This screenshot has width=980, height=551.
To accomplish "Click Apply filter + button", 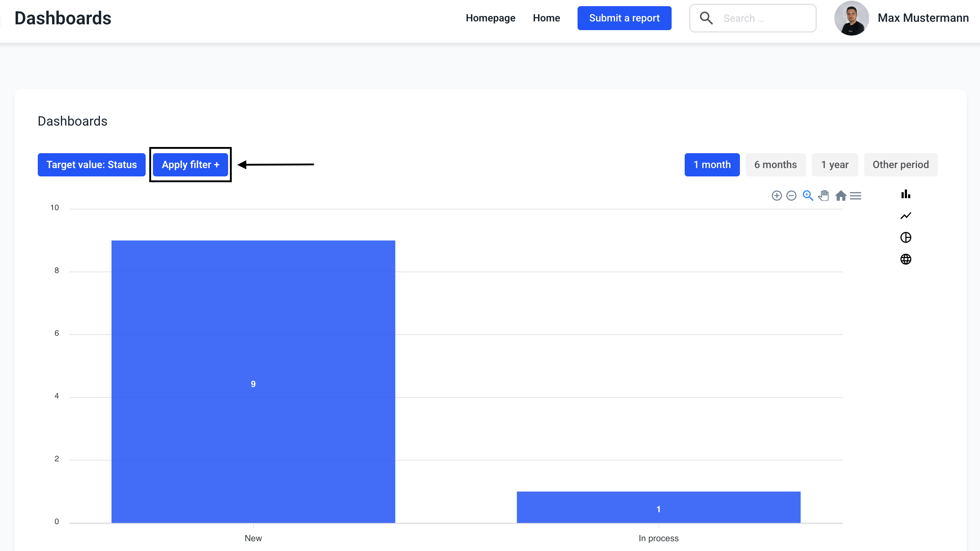I will 190,165.
